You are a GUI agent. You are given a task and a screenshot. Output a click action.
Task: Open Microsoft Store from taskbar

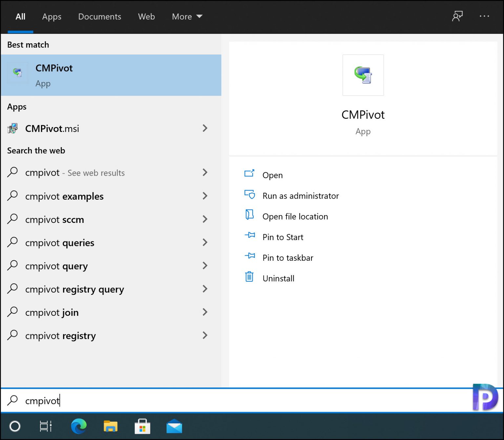point(142,426)
